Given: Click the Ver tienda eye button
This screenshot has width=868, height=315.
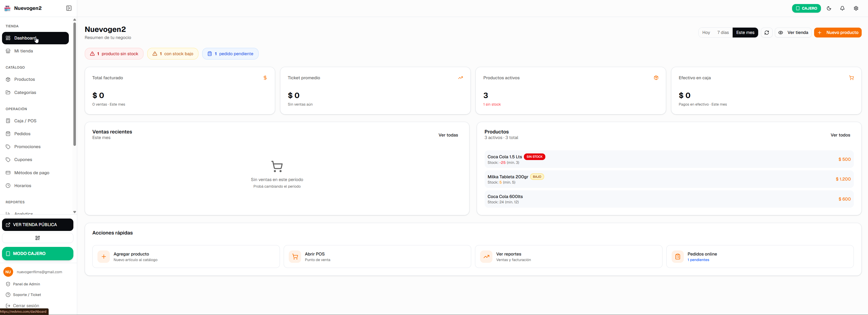Looking at the screenshot, I should (793, 32).
